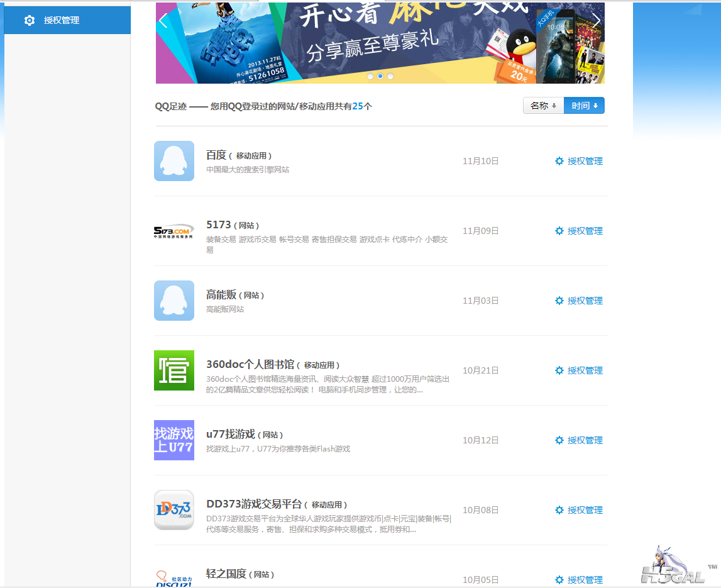Click the description 高能贩网站
Viewport: 721px width, 588px height.
click(225, 309)
